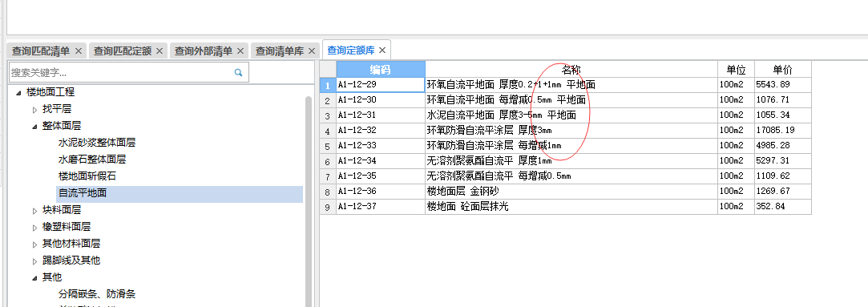Click 水泥自流平地面 厚度3-5mm name cell
This screenshot has width=868, height=307.
click(571, 115)
